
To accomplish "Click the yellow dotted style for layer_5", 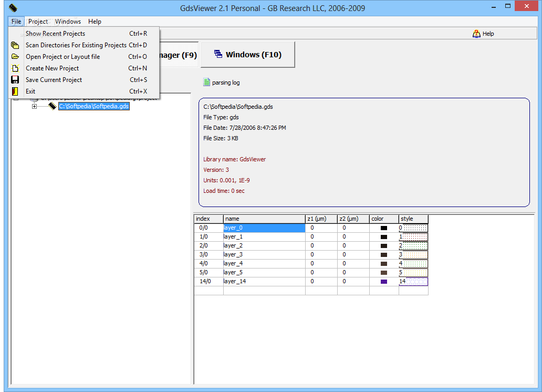I will pyautogui.click(x=413, y=273).
